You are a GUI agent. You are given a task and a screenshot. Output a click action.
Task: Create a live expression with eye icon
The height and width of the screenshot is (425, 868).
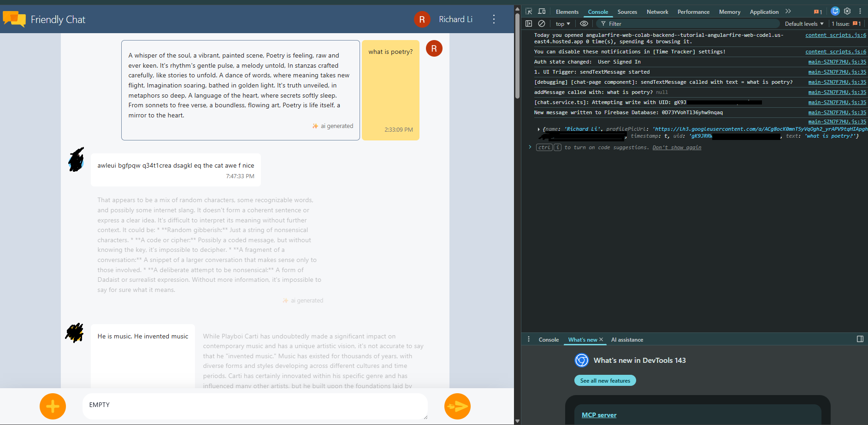(x=584, y=23)
